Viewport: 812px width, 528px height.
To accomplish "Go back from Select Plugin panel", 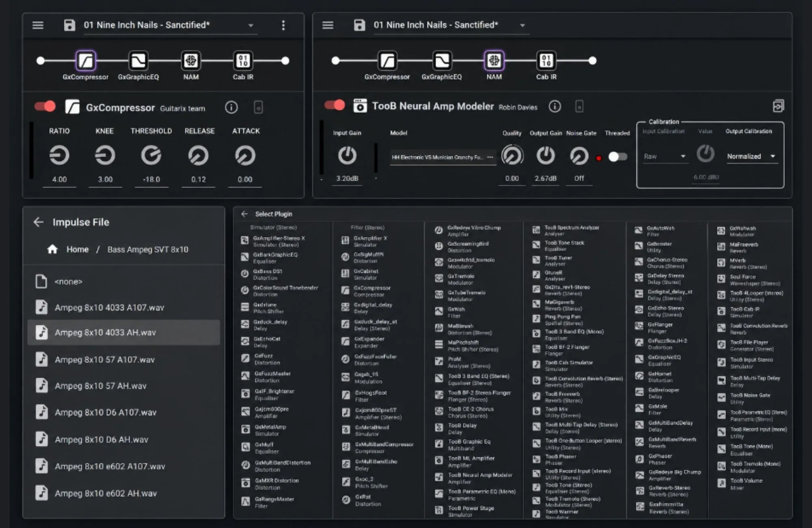I will tap(244, 214).
